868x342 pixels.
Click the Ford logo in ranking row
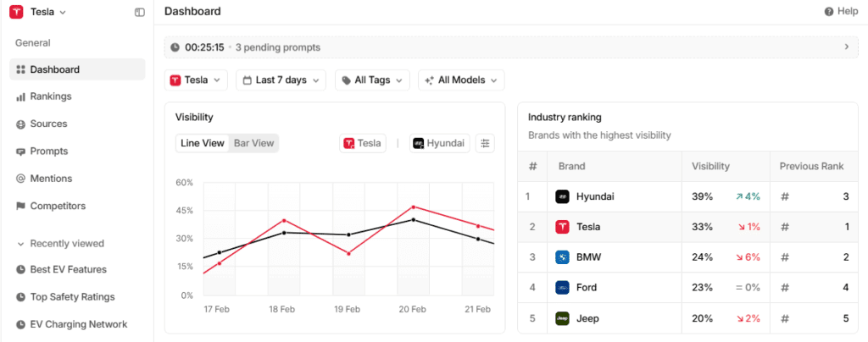pos(561,288)
